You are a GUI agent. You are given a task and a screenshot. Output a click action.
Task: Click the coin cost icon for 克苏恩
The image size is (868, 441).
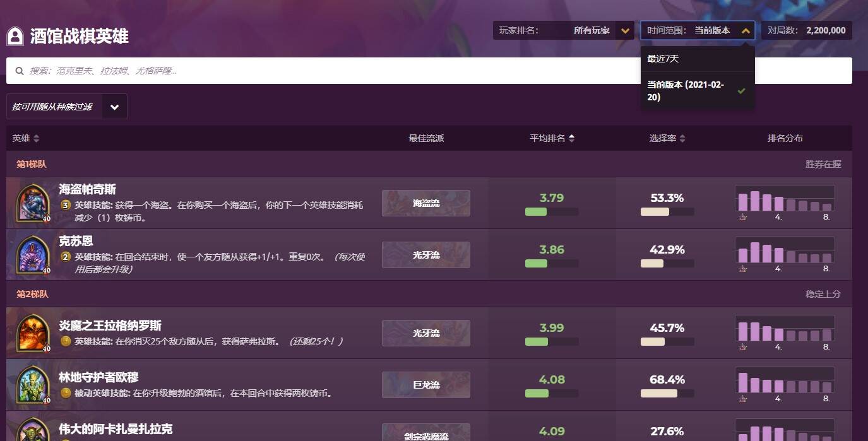[x=65, y=257]
